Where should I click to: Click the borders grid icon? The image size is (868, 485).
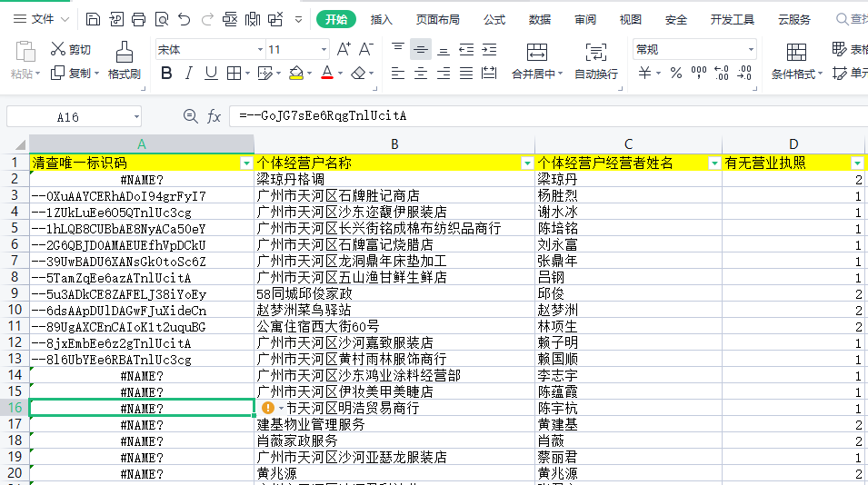click(x=234, y=73)
